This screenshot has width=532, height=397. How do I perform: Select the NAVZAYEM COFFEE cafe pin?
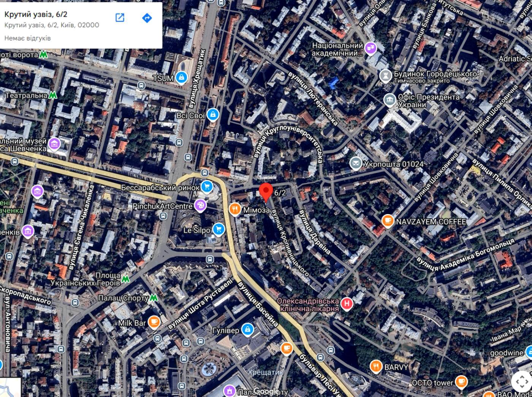(x=388, y=221)
